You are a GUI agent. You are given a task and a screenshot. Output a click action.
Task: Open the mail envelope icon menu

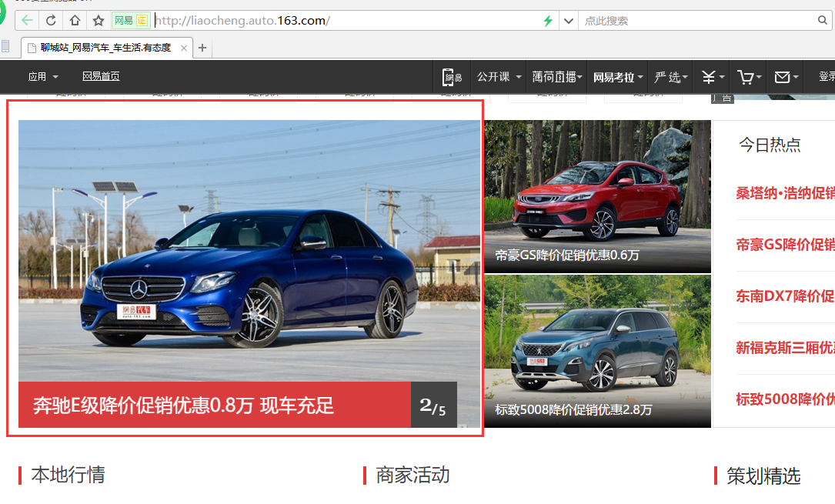787,77
